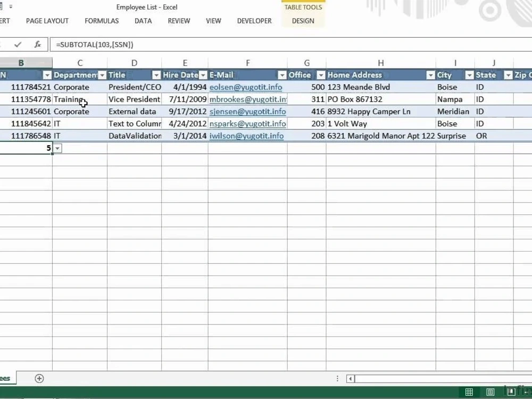Select column H header
532x399 pixels.
point(381,63)
